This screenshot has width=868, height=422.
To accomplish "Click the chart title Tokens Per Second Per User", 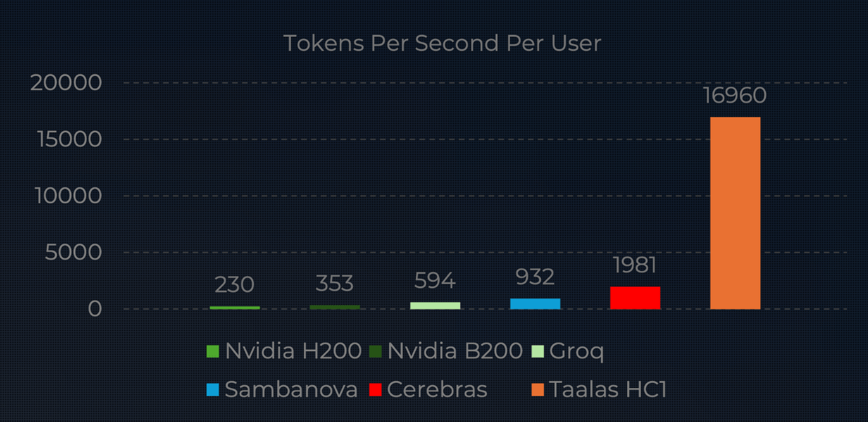I will [x=442, y=43].
